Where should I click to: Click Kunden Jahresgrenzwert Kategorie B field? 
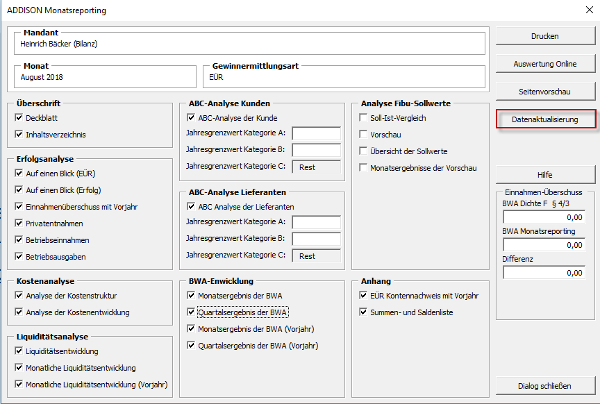click(316, 150)
